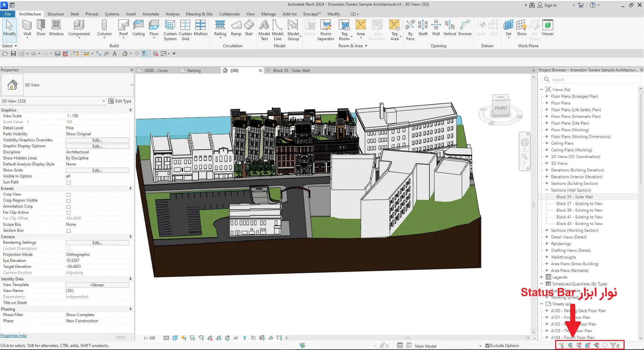Click the 1 : 100 view scale control
The image size is (644, 350).
click(x=150, y=338)
